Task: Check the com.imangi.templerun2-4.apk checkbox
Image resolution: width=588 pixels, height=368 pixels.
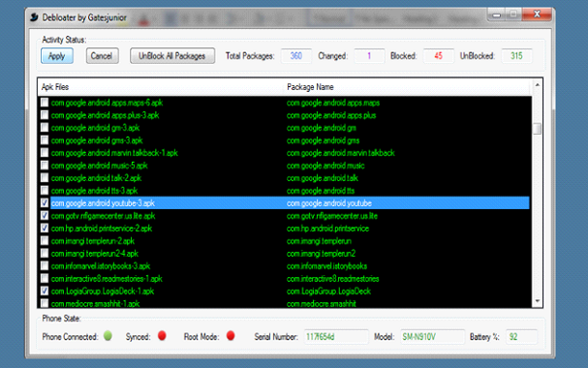Action: [45, 254]
